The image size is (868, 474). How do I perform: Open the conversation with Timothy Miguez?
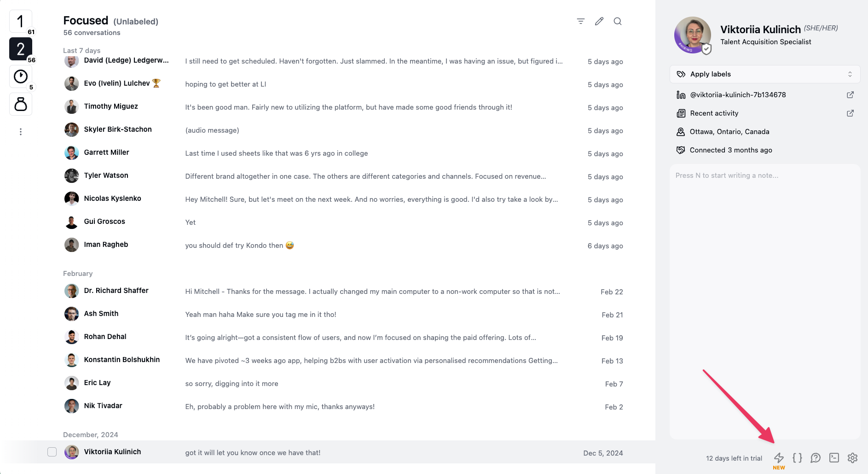[x=343, y=107]
